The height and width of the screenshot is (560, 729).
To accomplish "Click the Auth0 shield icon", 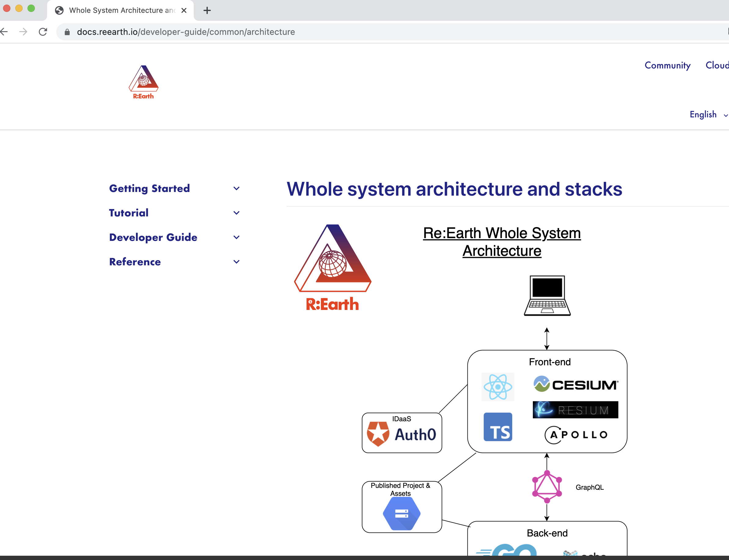I will pyautogui.click(x=378, y=433).
